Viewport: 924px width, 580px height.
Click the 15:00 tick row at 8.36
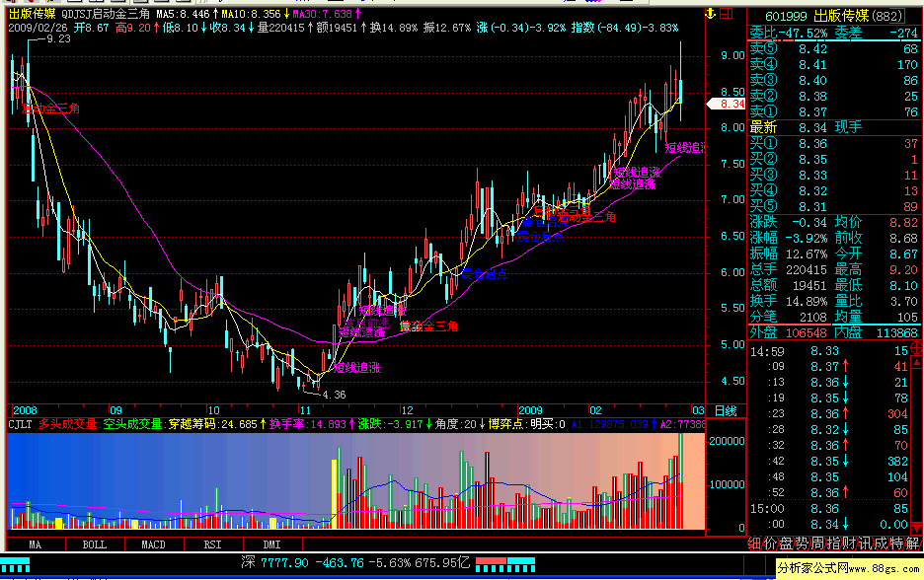click(828, 509)
